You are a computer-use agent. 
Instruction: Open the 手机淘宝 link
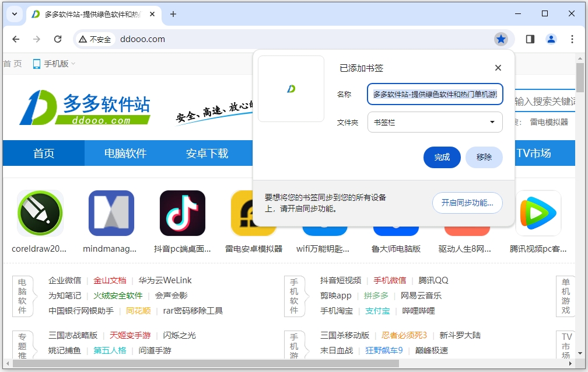pos(337,311)
